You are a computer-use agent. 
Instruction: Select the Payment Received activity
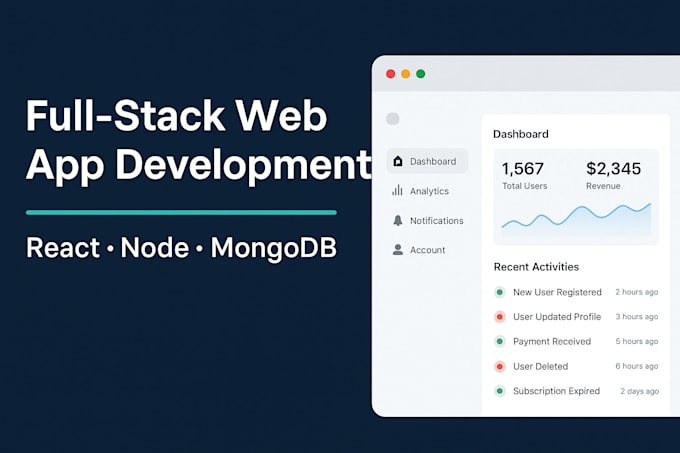coord(576,342)
